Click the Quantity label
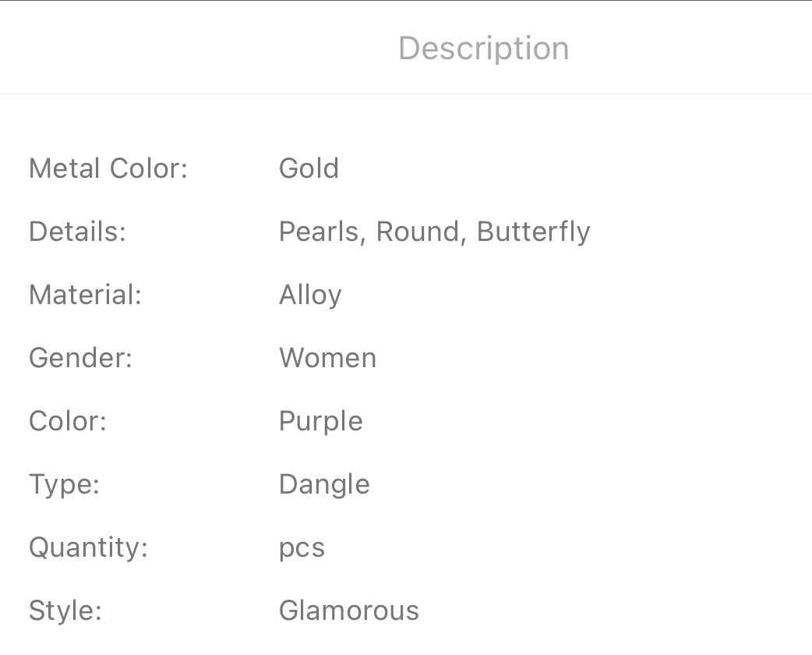812x655 pixels. point(88,548)
